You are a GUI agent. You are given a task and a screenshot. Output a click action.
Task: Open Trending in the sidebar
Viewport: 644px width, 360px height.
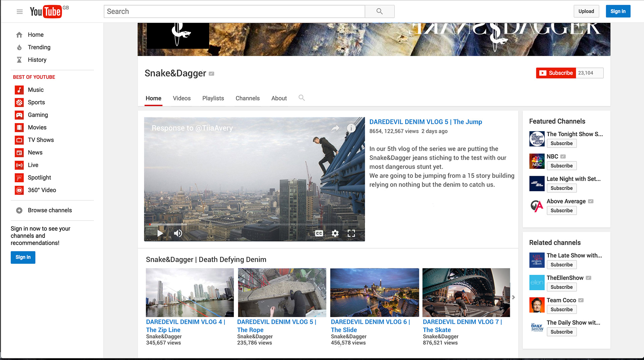tap(39, 47)
